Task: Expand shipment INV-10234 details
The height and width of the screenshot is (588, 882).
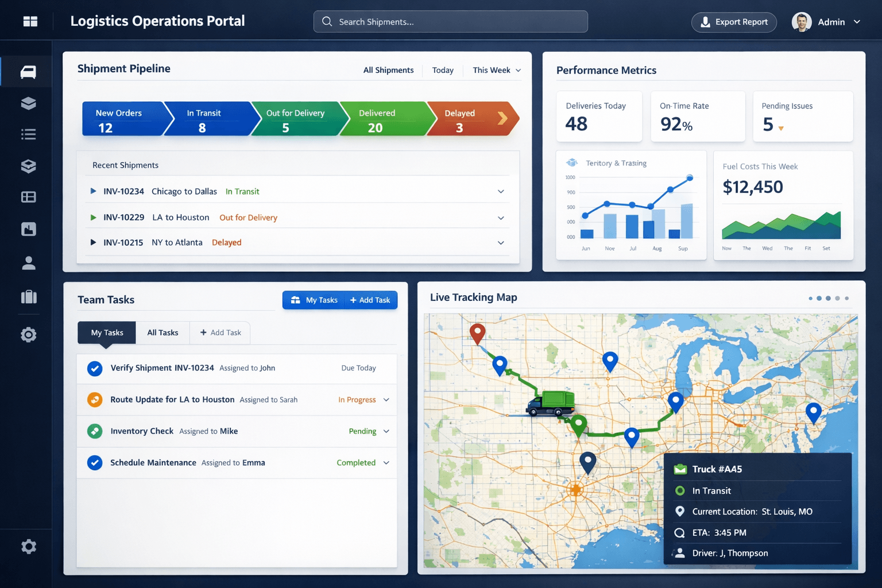Action: click(501, 191)
